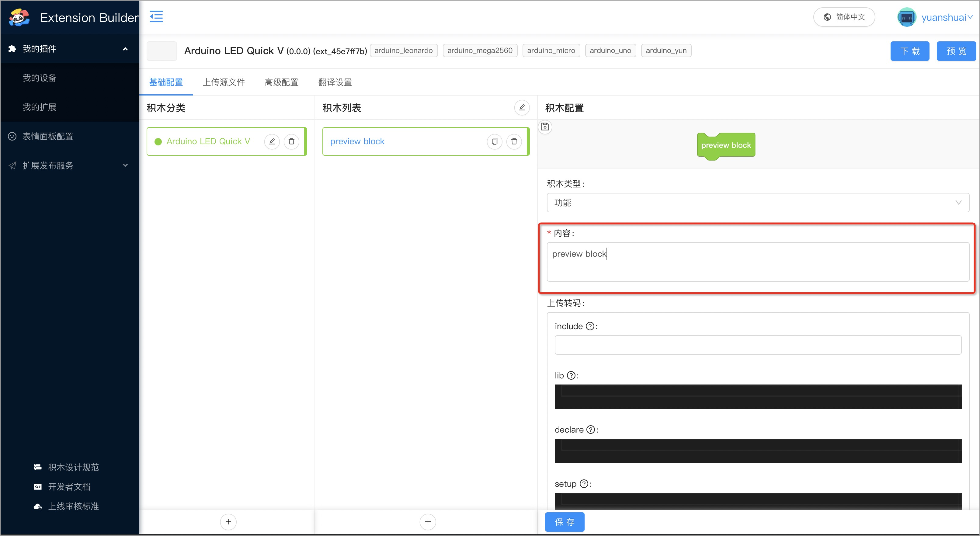Open the 积木类型 dropdown
The image size is (980, 536).
[757, 203]
